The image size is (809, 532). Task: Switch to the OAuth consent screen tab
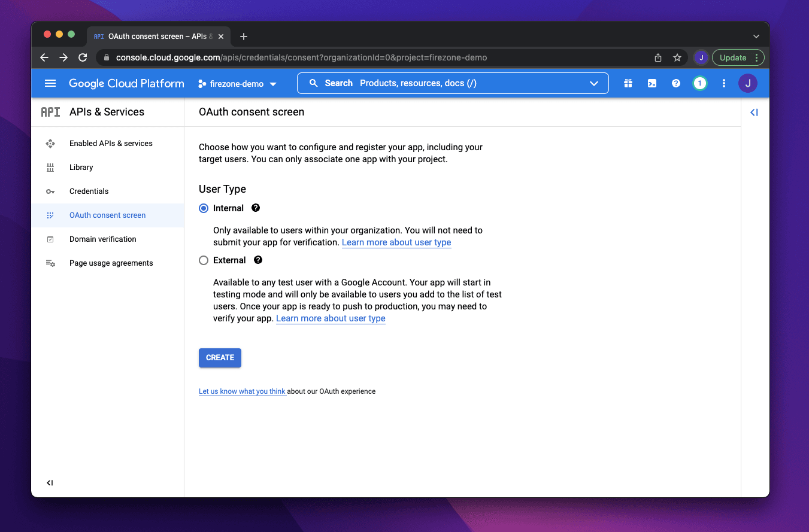159,36
